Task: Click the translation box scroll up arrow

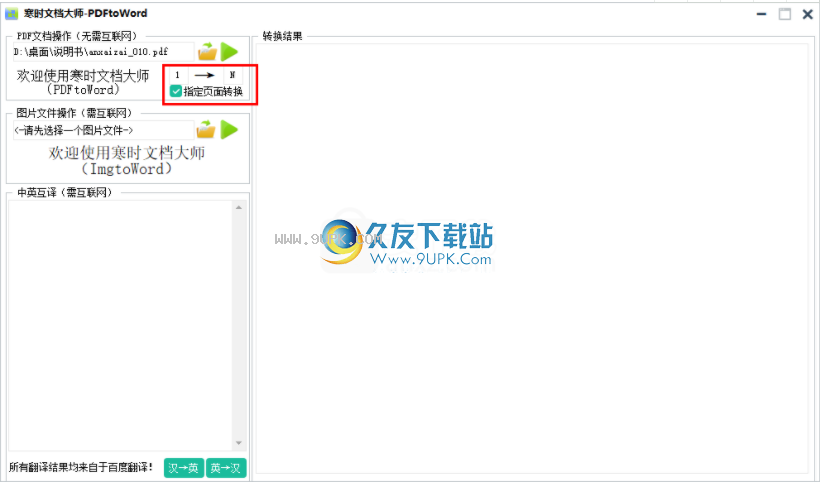Action: point(239,208)
